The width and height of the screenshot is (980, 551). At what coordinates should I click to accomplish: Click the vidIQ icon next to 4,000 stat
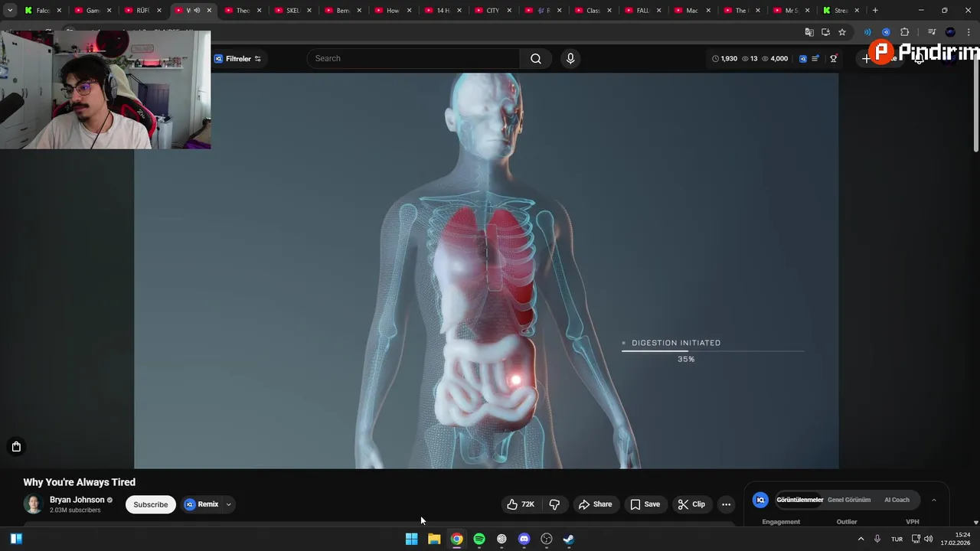coord(802,59)
